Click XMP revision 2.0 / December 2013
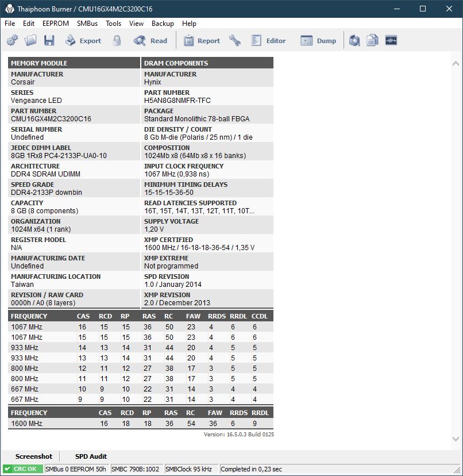Image resolution: width=463 pixels, height=476 pixels. (x=177, y=302)
